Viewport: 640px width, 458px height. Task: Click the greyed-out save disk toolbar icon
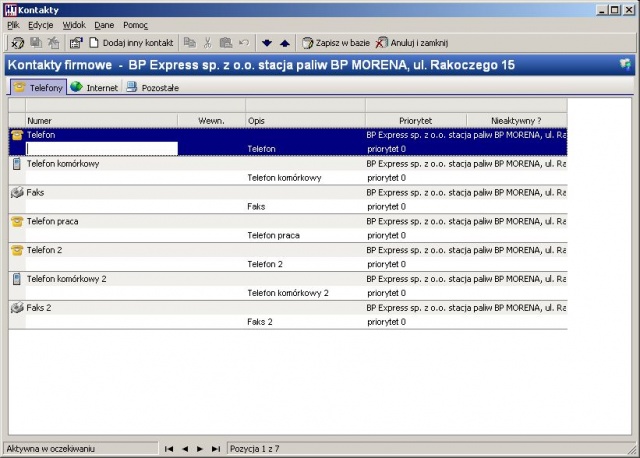pos(36,42)
